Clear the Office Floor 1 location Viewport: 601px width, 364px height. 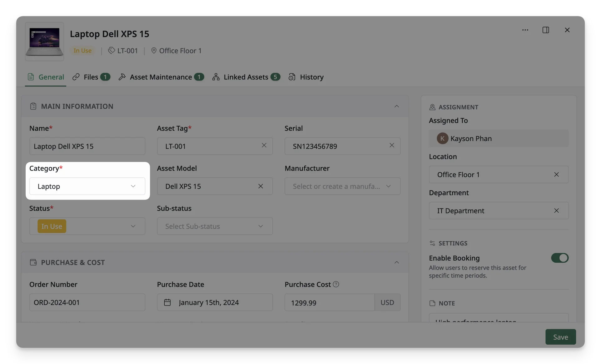point(556,174)
